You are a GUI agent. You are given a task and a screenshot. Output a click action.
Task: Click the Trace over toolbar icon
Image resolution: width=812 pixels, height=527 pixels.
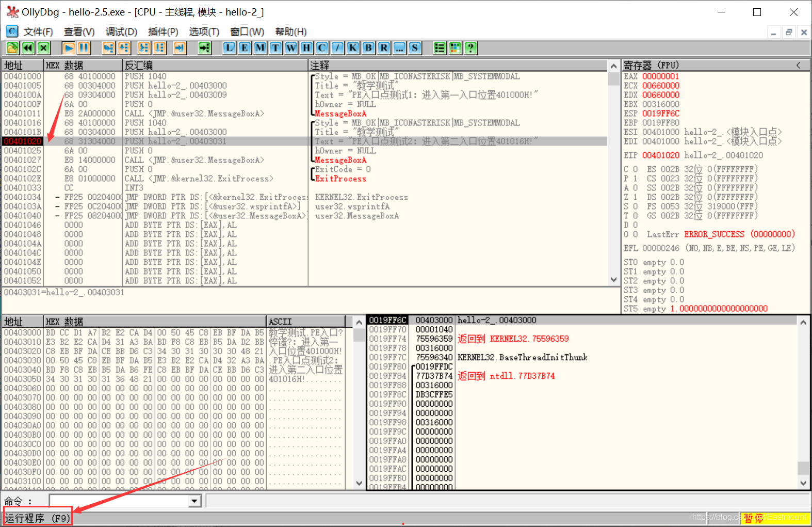tap(159, 48)
